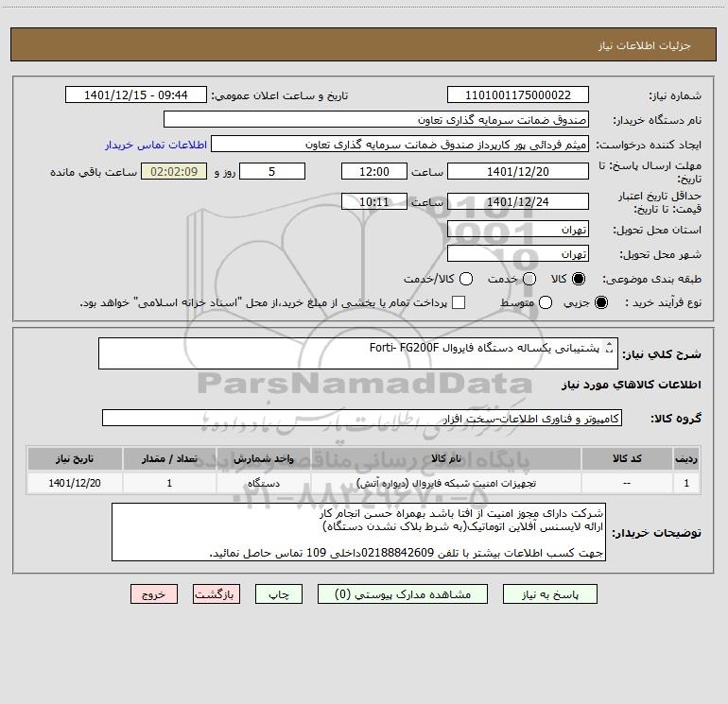The image size is (728, 704).
Task: Toggle the اسناد خزانه اسلامی payment checkbox
Action: (x=459, y=302)
